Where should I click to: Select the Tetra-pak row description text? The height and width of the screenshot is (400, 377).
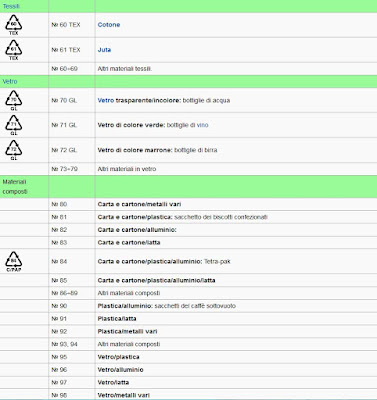pos(164,261)
